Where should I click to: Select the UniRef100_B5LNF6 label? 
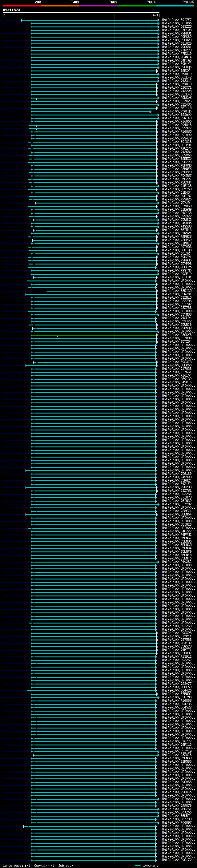[177, 558]
